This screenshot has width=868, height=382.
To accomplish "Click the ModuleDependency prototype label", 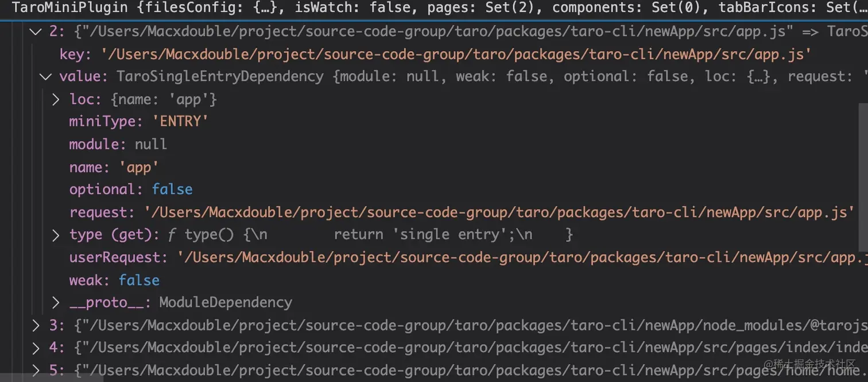I will pos(226,303).
